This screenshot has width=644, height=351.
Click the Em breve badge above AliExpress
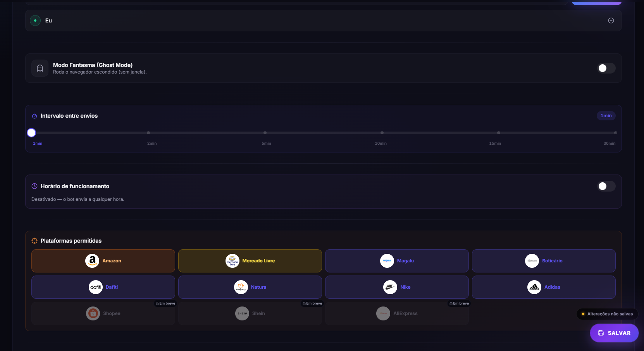[x=459, y=303]
